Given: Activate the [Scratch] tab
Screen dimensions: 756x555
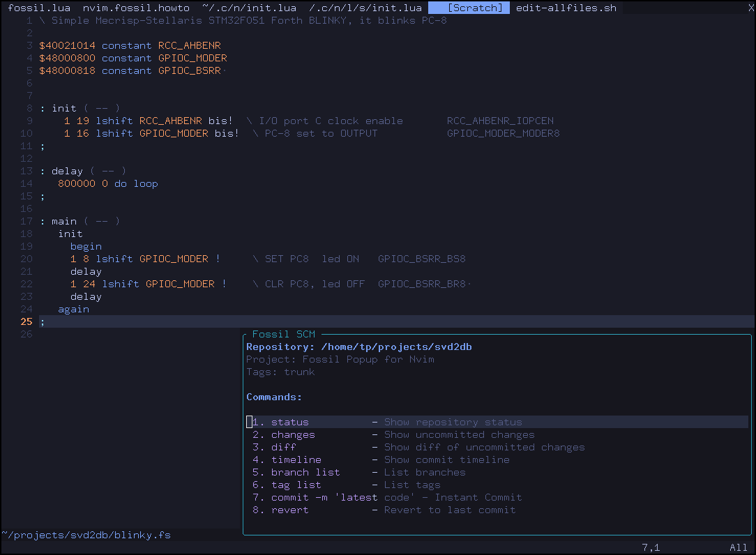Looking at the screenshot, I should [x=469, y=8].
